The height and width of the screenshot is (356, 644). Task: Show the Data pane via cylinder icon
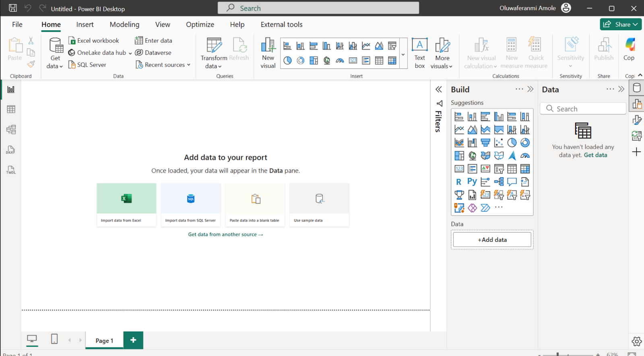637,88
